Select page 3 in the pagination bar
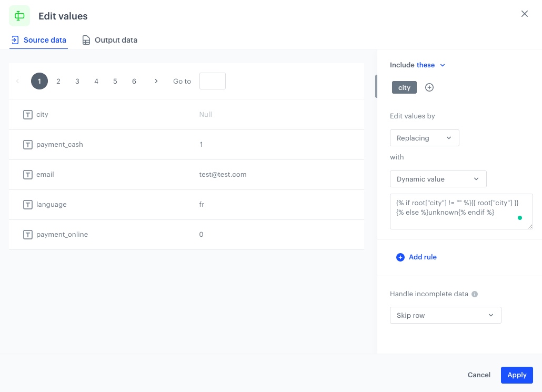 pyautogui.click(x=77, y=81)
